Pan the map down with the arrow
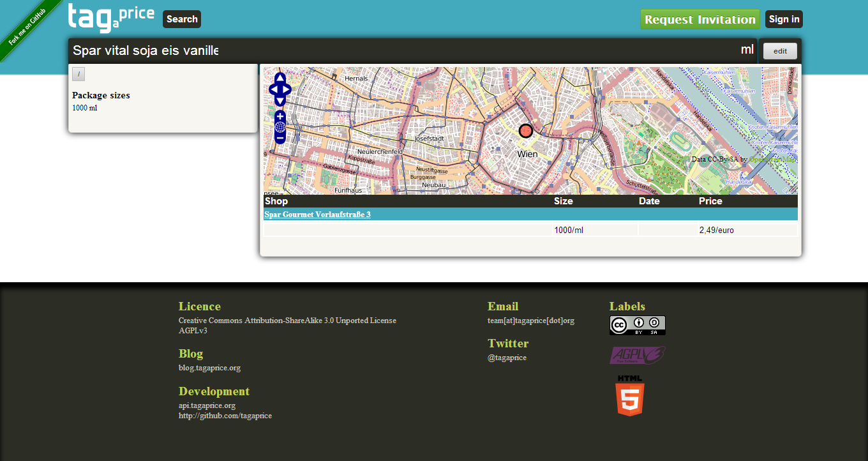 (x=280, y=101)
